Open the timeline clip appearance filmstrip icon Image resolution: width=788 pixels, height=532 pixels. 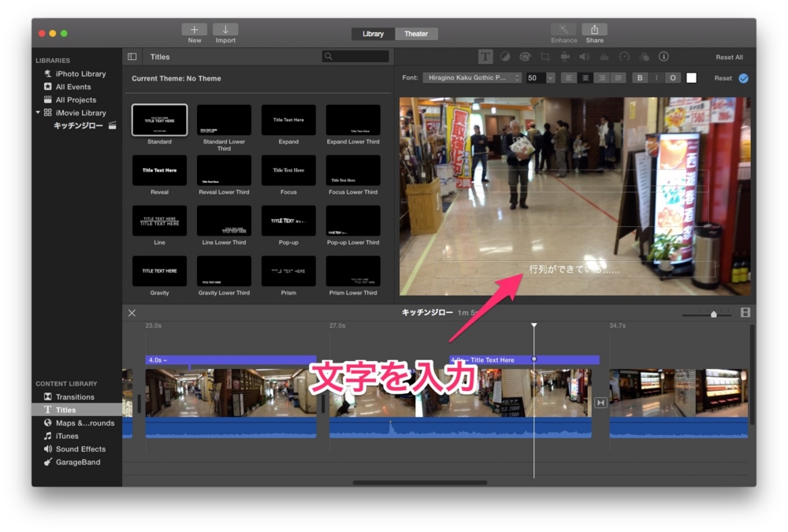click(x=745, y=313)
